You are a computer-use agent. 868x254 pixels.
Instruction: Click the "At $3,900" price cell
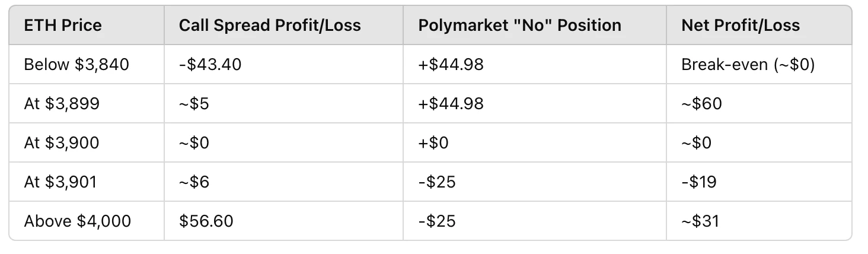[62, 142]
